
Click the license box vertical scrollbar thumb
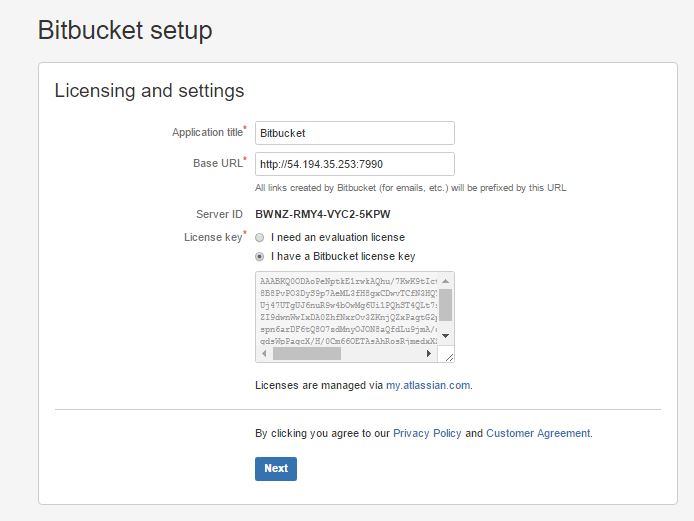coord(446,303)
